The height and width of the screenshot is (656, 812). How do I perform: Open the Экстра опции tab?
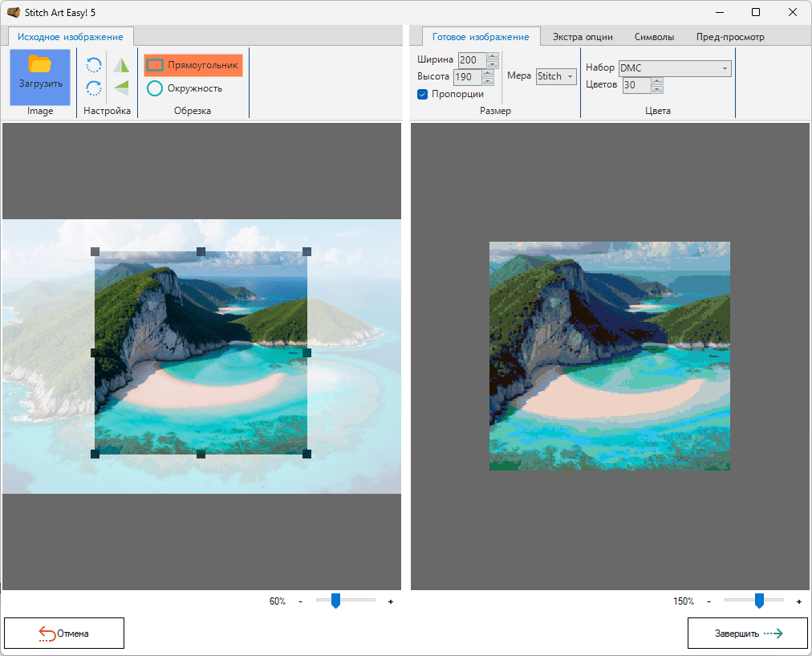click(583, 37)
